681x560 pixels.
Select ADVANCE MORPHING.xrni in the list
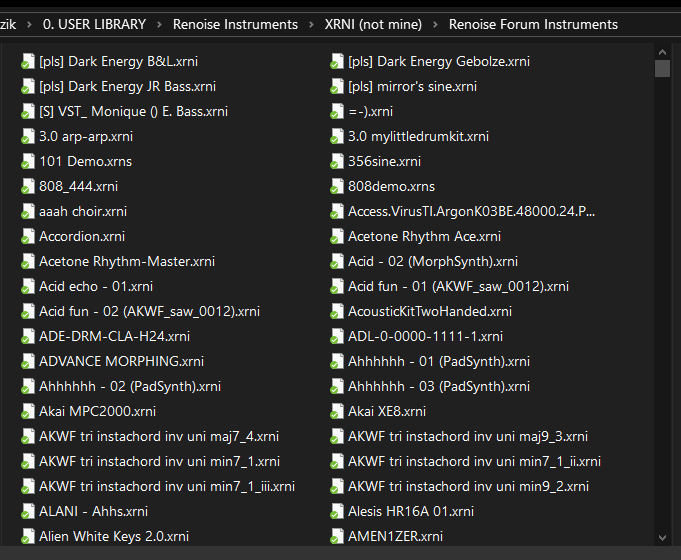[x=109, y=362]
